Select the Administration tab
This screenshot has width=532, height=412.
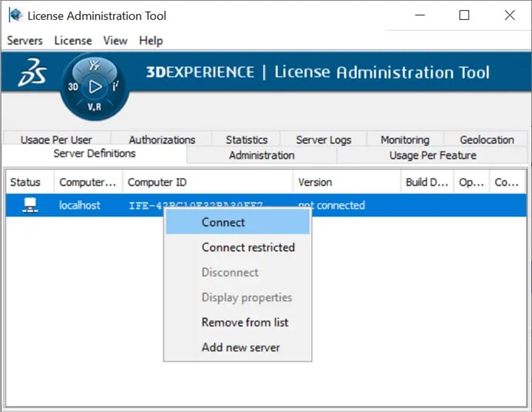pos(262,155)
